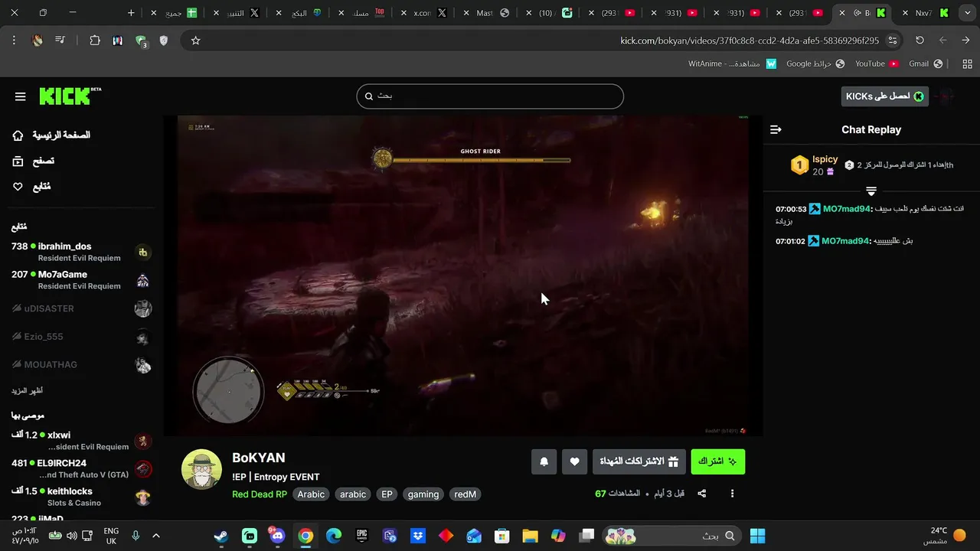Show hidden system tray icons
Image resolution: width=980 pixels, height=551 pixels.
click(x=156, y=536)
